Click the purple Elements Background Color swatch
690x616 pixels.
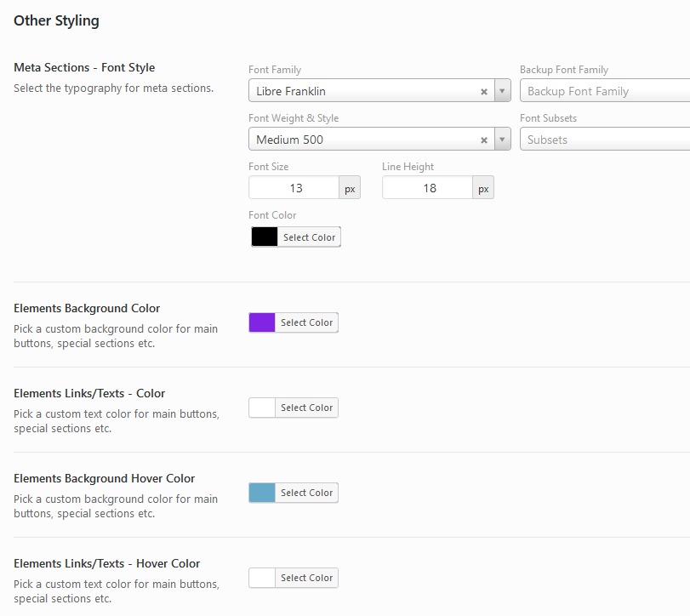[x=262, y=322]
